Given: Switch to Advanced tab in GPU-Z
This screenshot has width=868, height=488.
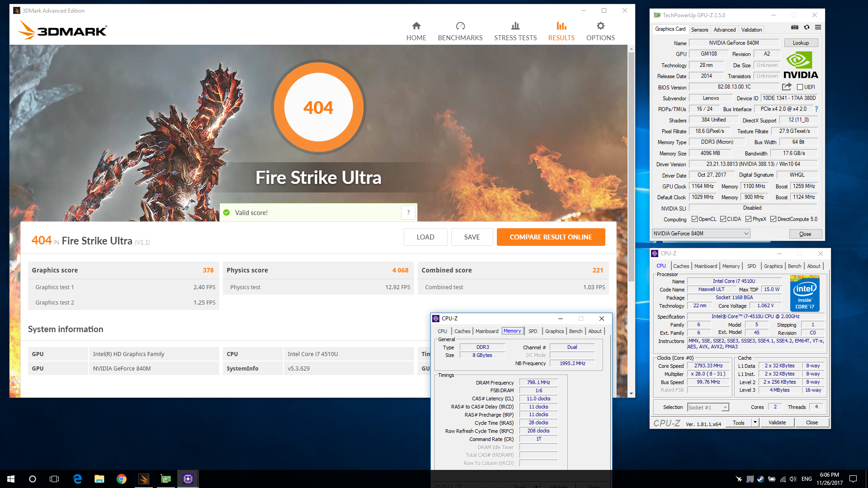Looking at the screenshot, I should point(724,30).
